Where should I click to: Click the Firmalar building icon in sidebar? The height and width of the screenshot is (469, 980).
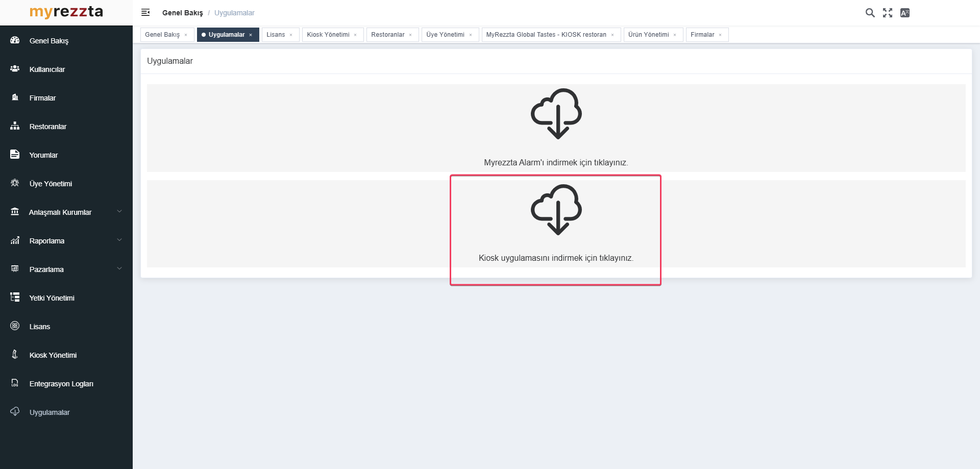coord(15,97)
